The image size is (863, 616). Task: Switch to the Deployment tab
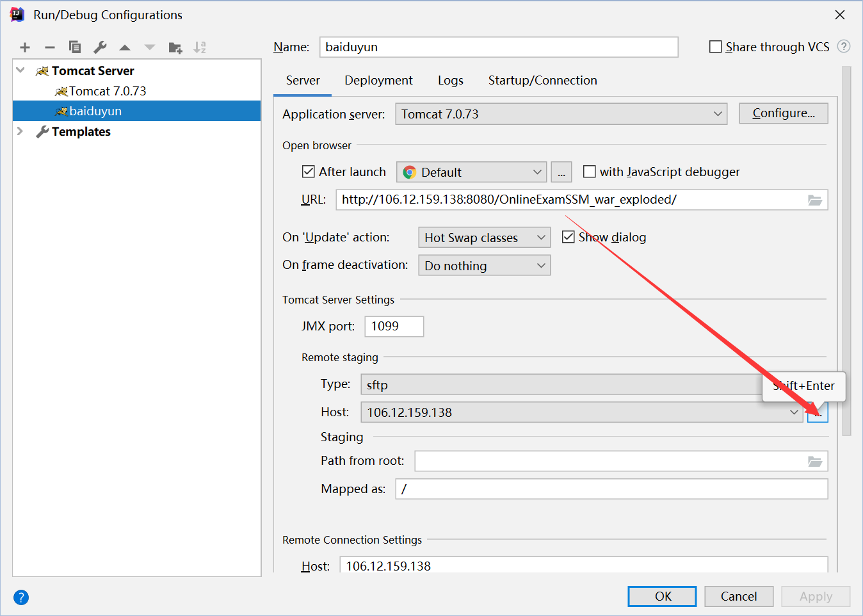[x=378, y=80]
